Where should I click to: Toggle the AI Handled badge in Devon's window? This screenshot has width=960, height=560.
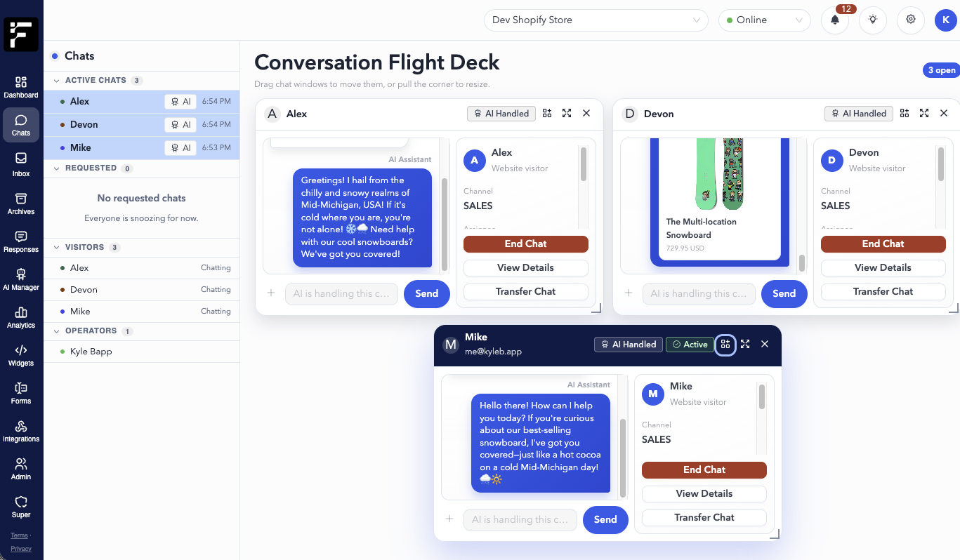859,114
